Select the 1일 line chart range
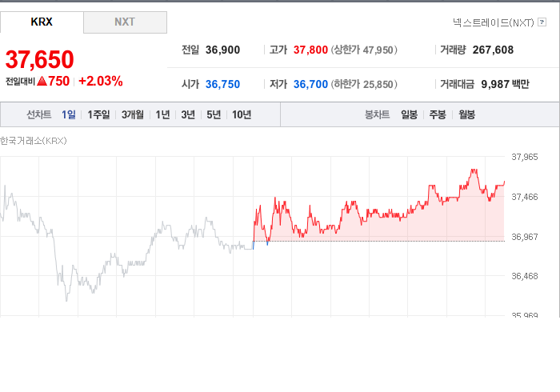Screen dimensions: 560x392 pyautogui.click(x=69, y=114)
